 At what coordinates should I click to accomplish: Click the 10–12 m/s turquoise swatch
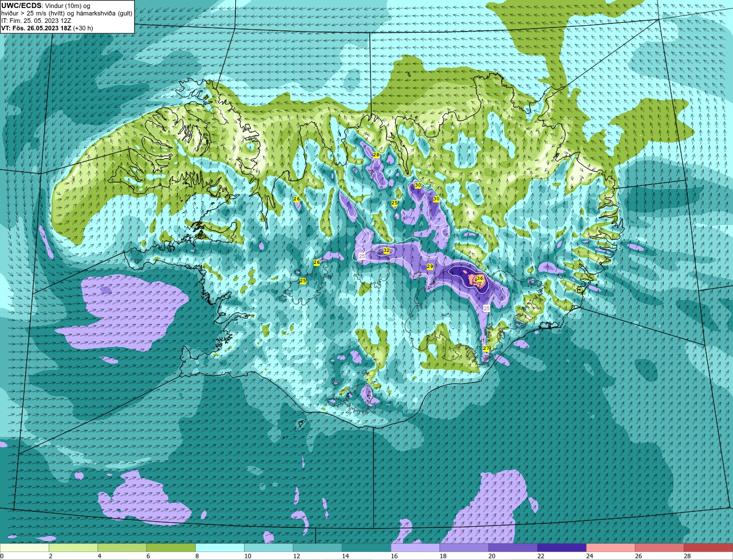[x=269, y=548]
